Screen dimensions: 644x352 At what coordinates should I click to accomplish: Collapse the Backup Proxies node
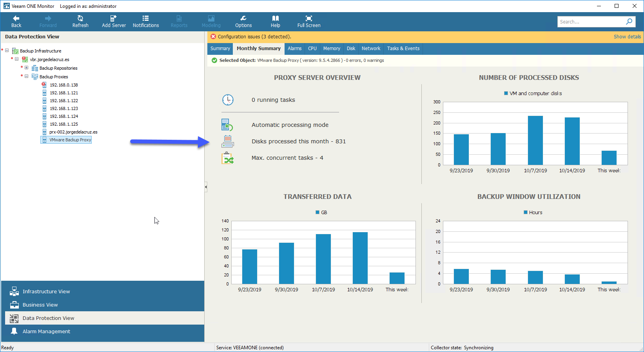click(26, 76)
